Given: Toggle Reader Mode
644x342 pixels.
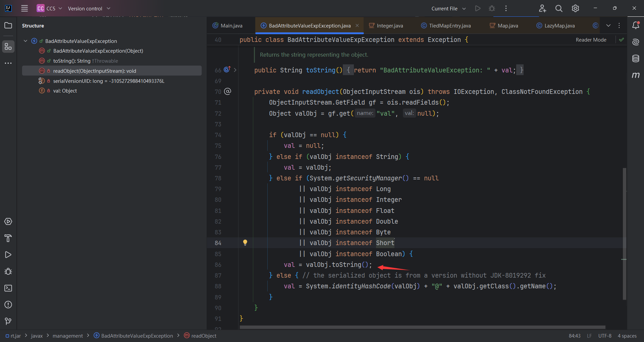Looking at the screenshot, I should tap(591, 40).
